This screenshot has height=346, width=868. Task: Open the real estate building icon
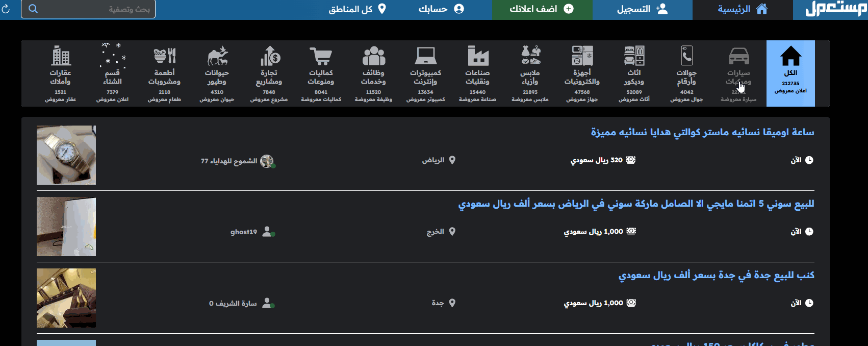click(61, 56)
